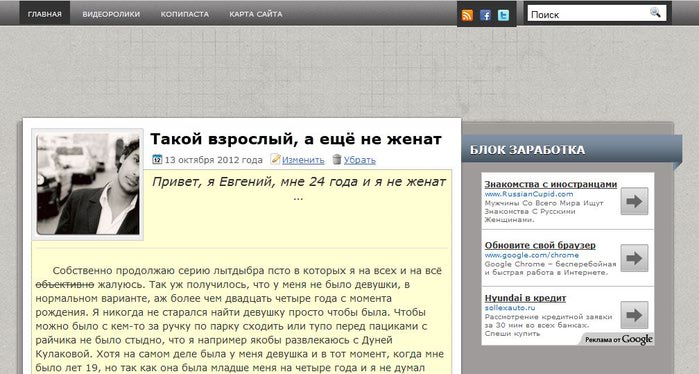The width and height of the screenshot is (699, 374).
Task: Click the www.google.com/chrome URL
Action: coord(532,255)
